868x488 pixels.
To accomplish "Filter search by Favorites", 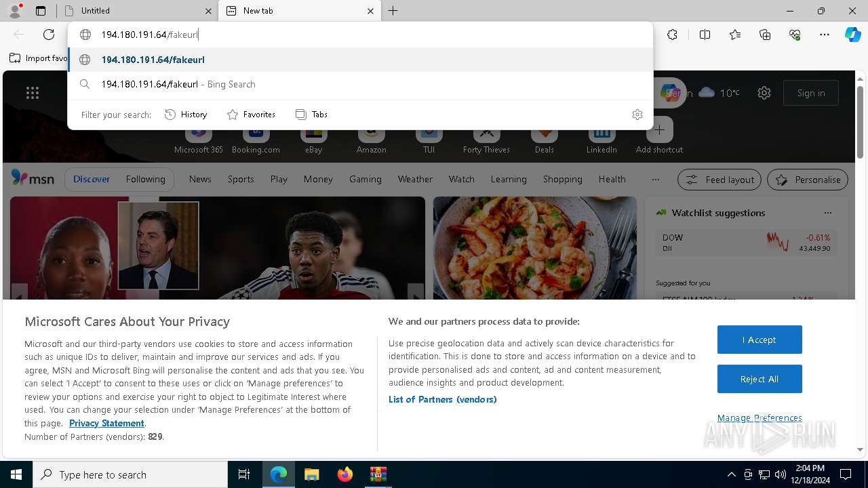I will [x=251, y=115].
